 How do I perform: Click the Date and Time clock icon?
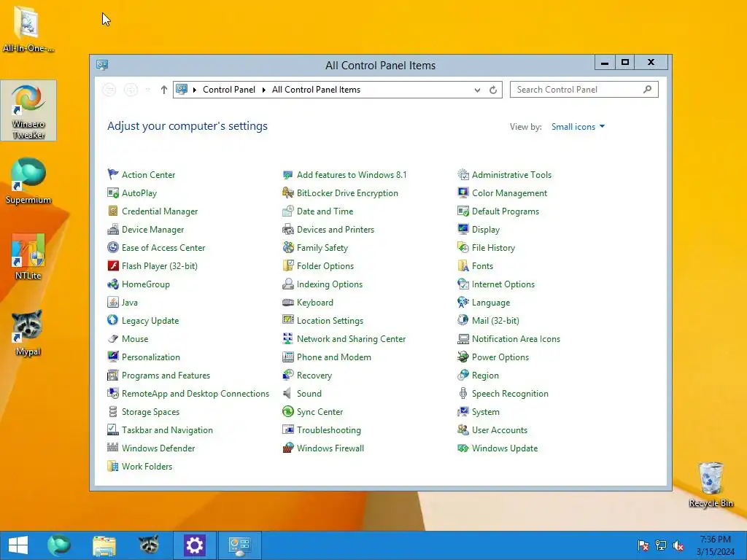tap(287, 211)
